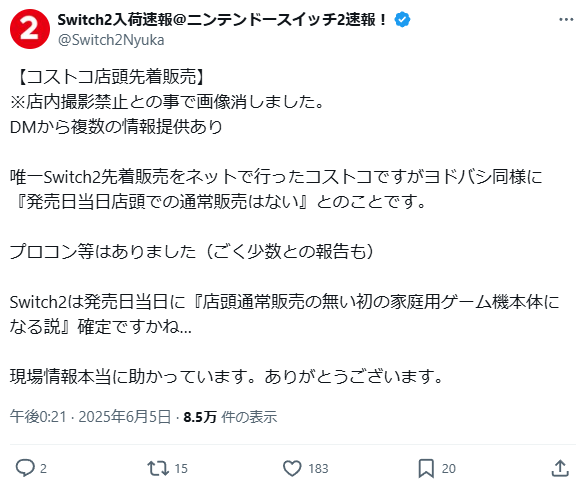This screenshot has width=584, height=491.
Task: Click the 【コストコ店頭先着販売】 heading text
Action: (108, 77)
